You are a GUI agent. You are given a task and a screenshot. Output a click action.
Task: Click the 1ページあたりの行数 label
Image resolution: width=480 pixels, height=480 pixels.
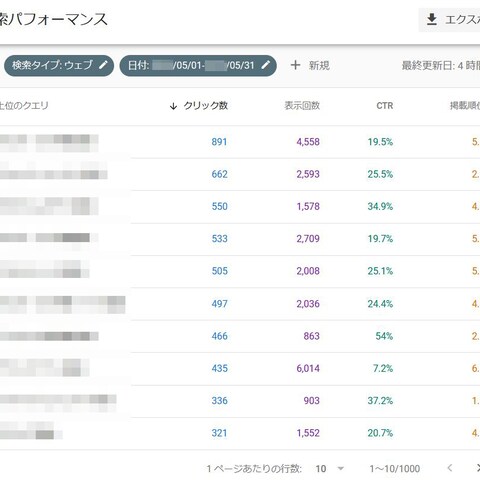[x=254, y=469]
